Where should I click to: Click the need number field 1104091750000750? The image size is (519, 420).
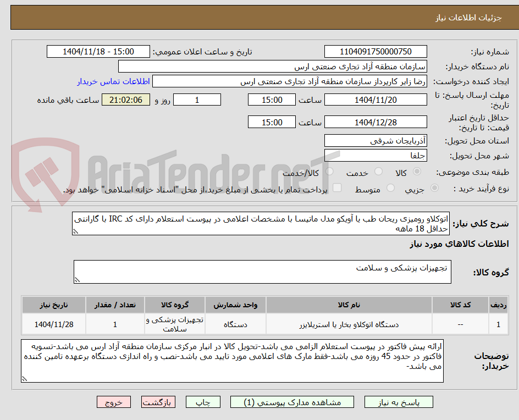[376, 52]
